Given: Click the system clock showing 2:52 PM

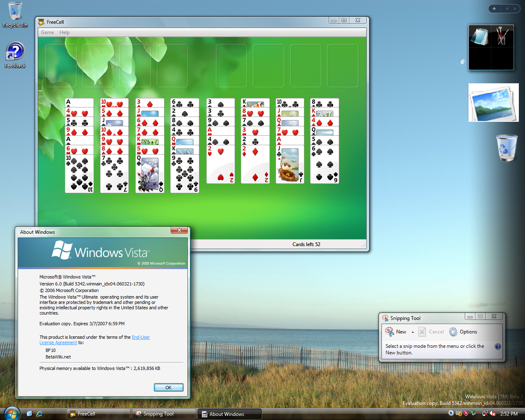Looking at the screenshot, I should point(509,414).
